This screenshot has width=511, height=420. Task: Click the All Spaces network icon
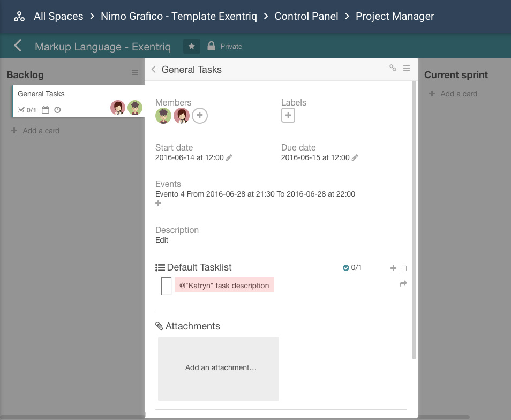[19, 17]
